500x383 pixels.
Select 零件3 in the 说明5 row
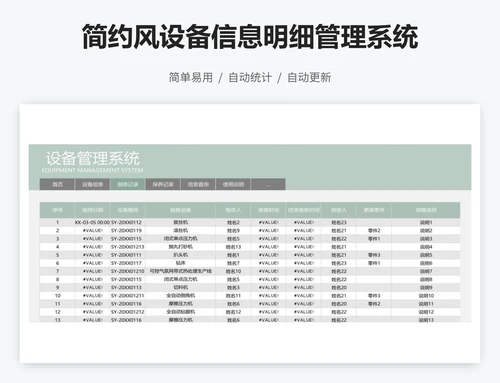[x=374, y=255]
